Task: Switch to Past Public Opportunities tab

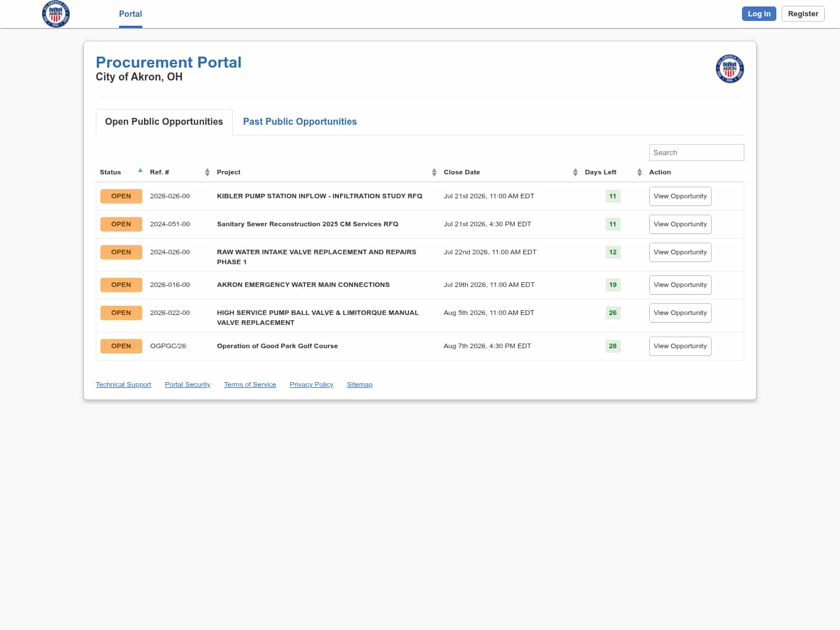Action: 300,121
